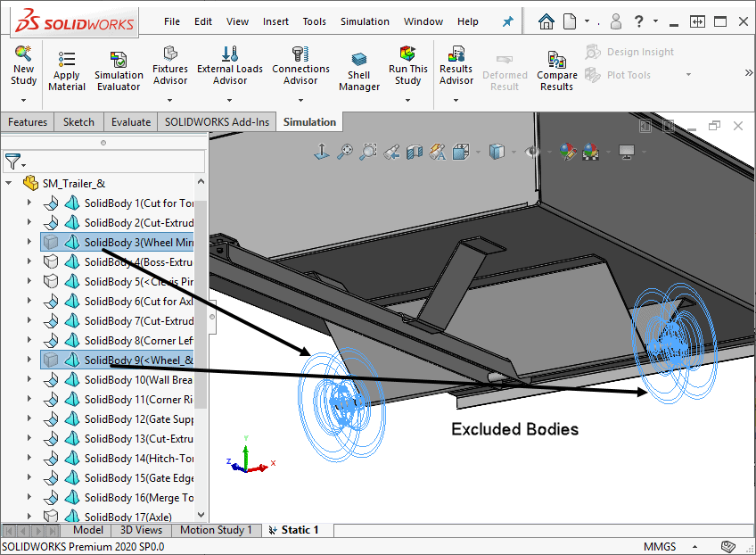The width and height of the screenshot is (756, 555).
Task: Click the status bar tag icon
Action: point(727,546)
